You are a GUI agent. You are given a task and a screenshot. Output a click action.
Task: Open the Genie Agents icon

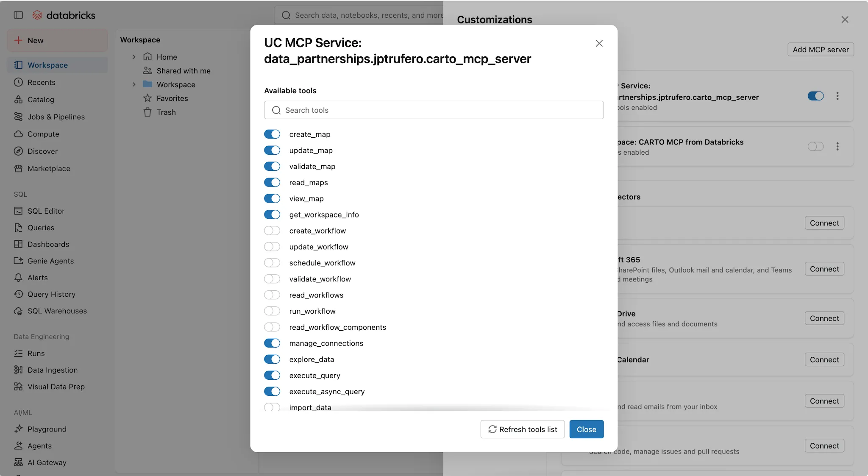pyautogui.click(x=18, y=261)
